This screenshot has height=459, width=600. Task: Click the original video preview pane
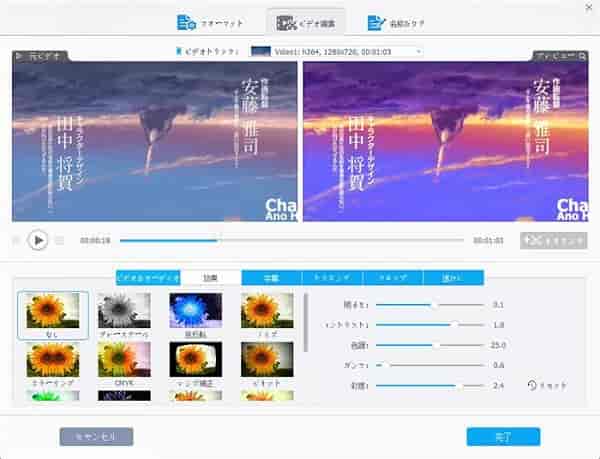(155, 142)
